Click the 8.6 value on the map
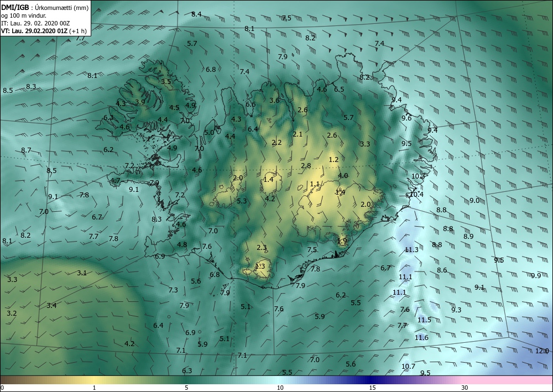The width and height of the screenshot is (553, 392). pyautogui.click(x=442, y=270)
